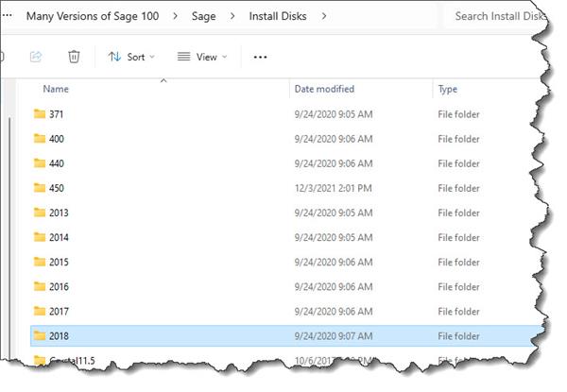Select folder icon for 450
567x392 pixels.
(x=40, y=188)
